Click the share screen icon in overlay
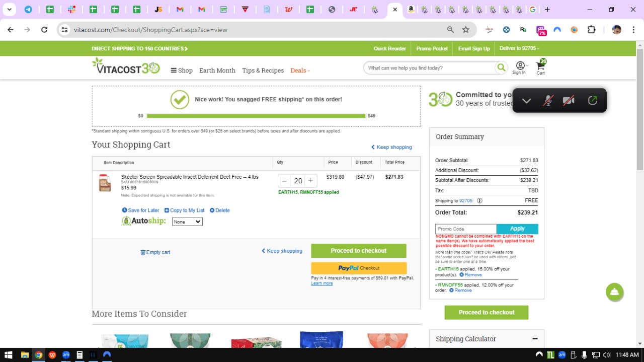 (592, 101)
